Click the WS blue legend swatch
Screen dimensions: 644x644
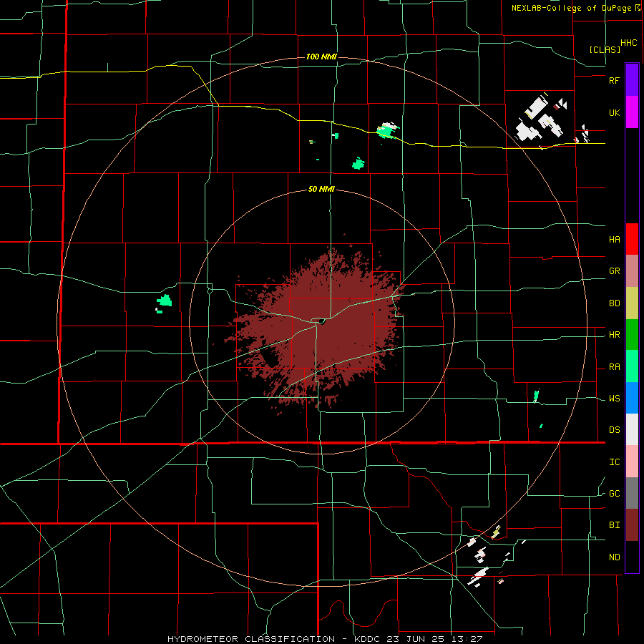point(632,398)
